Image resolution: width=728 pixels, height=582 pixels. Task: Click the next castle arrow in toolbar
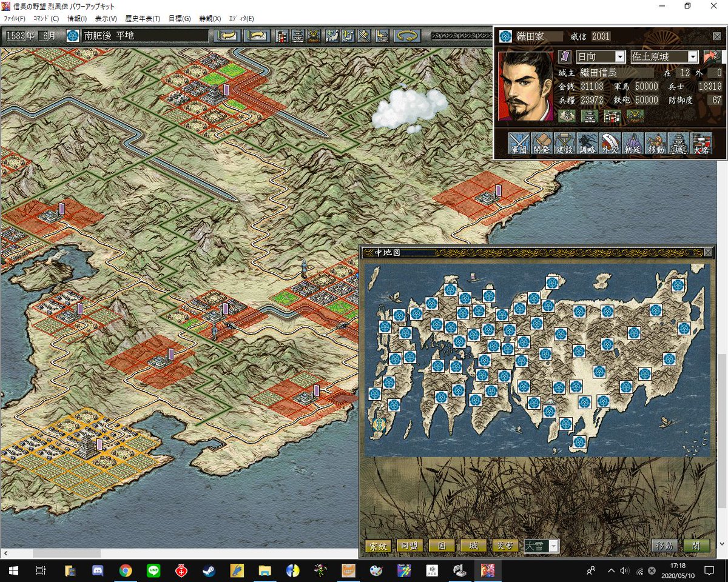[x=257, y=36]
